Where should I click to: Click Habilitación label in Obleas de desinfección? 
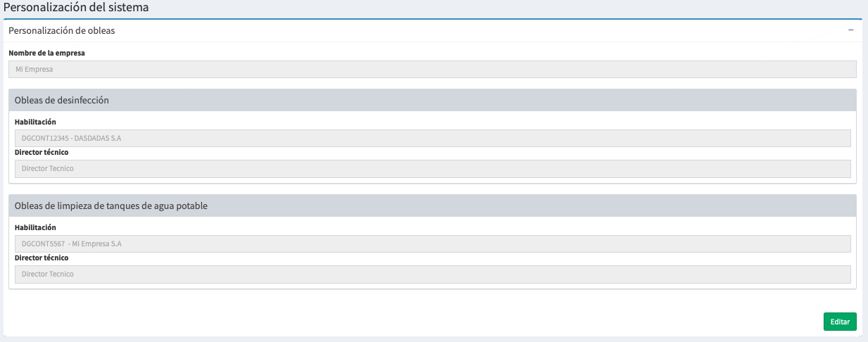point(35,122)
